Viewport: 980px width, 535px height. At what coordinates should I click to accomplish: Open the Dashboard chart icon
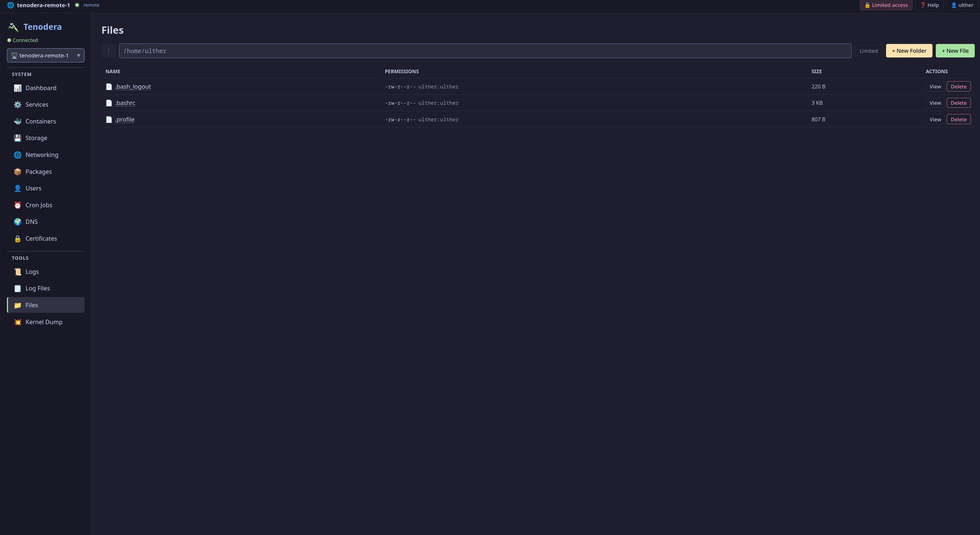17,88
